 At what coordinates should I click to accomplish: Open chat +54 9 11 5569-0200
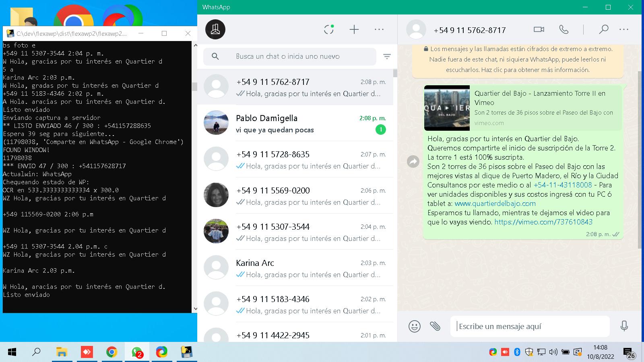tap(295, 196)
